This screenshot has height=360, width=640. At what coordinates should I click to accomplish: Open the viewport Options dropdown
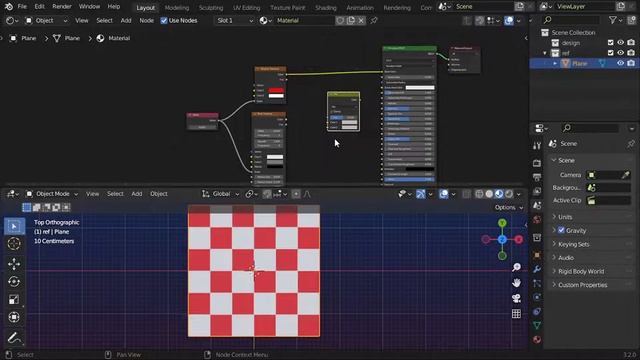coord(509,207)
